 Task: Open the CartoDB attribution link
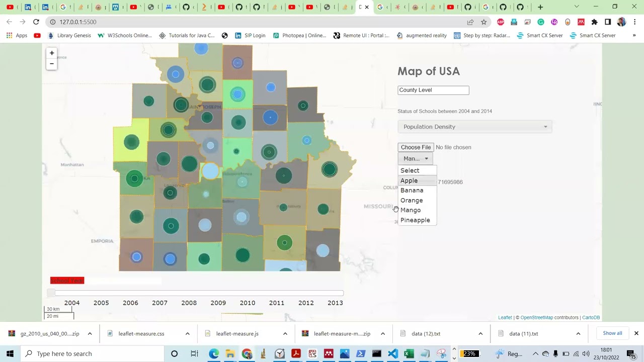point(591,318)
